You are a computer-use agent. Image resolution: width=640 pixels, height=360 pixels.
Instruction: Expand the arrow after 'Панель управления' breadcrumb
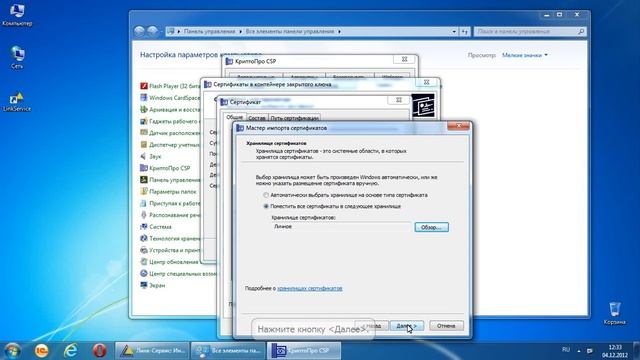240,31
